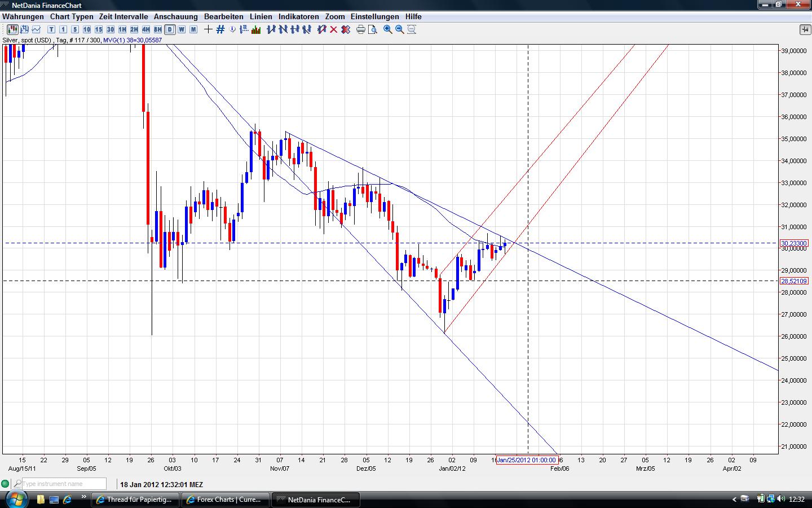Click the red X delete line icon
Viewport: 812px width, 508px height.
(333, 29)
